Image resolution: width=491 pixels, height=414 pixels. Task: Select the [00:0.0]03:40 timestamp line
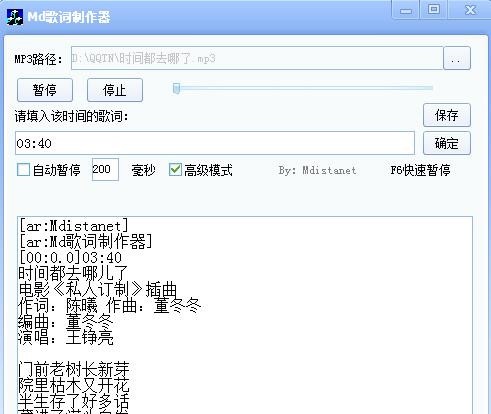coord(70,258)
